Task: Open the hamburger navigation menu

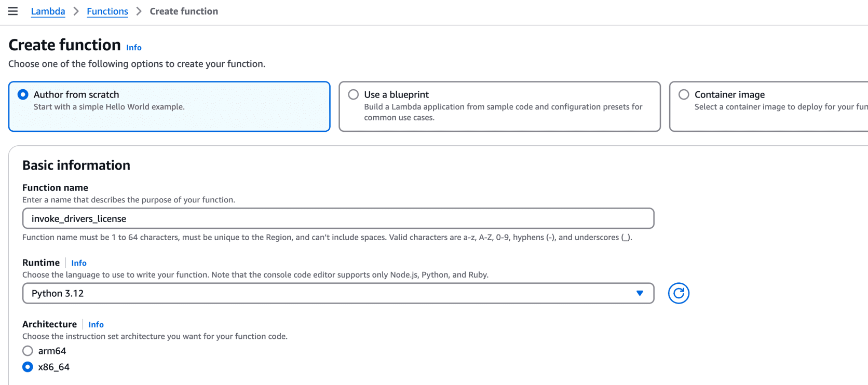Action: point(13,11)
